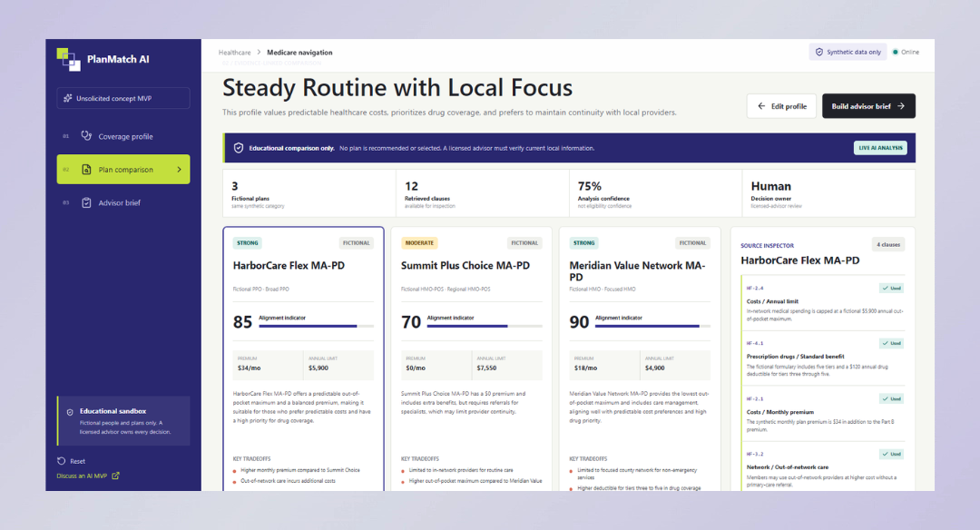The height and width of the screenshot is (530, 980).
Task: Open the Coverage profile step
Action: coord(123,136)
